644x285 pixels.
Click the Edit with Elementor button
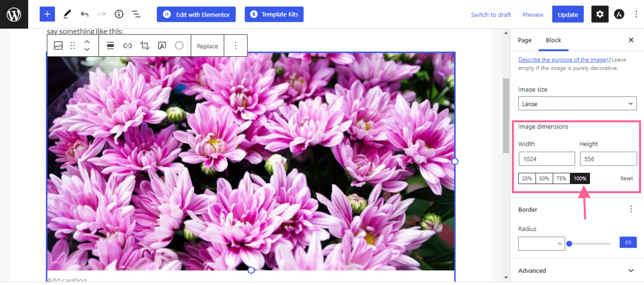[x=196, y=14]
